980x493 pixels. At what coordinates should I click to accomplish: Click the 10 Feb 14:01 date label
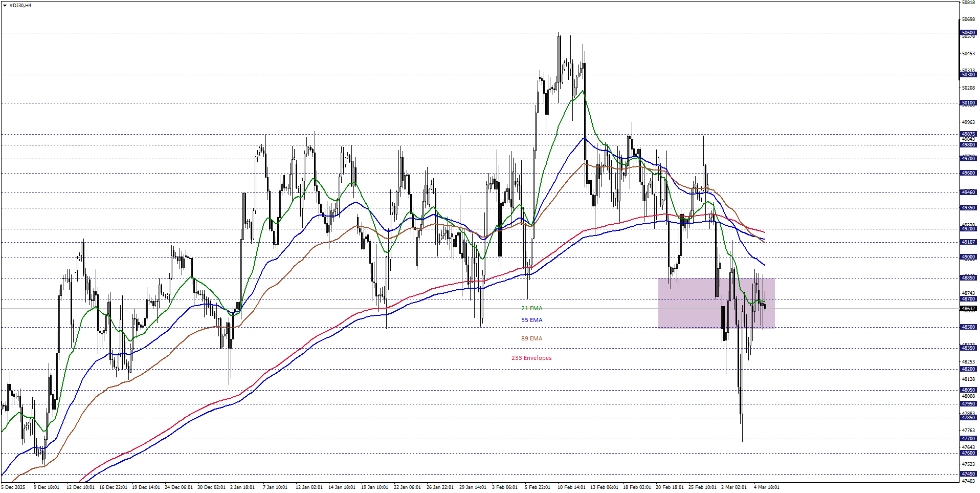tap(571, 487)
